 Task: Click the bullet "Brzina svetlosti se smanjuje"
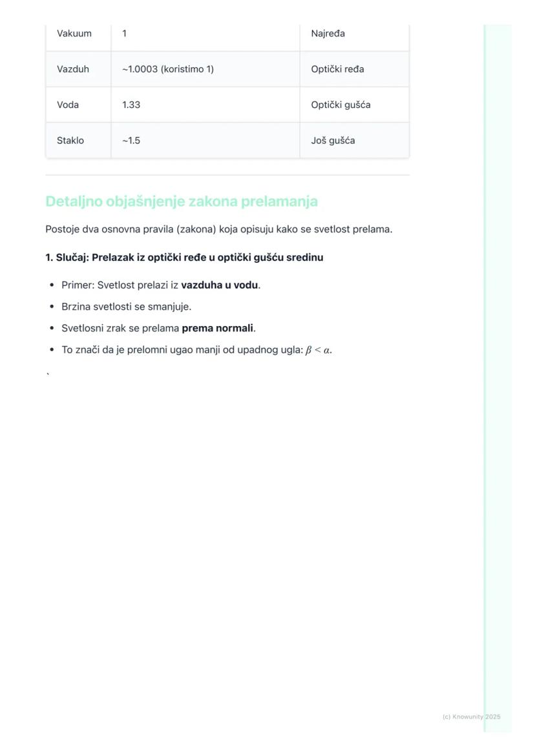tap(126, 307)
